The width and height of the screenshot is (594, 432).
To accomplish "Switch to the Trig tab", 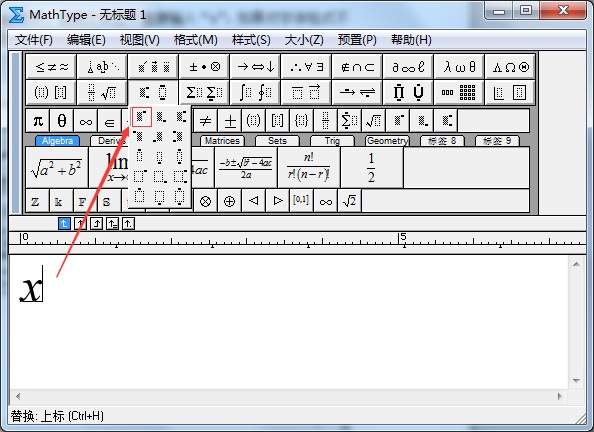I will 332,141.
